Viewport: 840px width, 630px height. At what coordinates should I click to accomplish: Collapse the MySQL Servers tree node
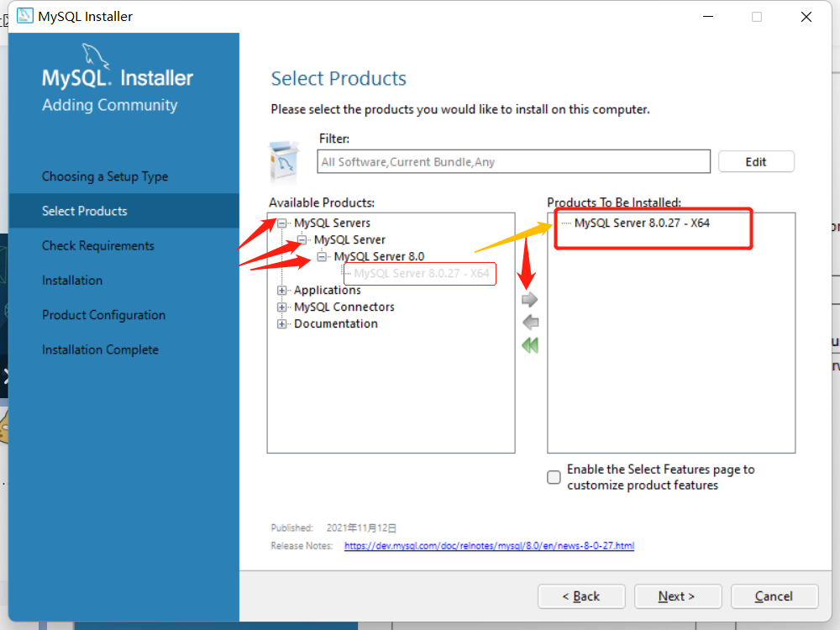[x=281, y=223]
